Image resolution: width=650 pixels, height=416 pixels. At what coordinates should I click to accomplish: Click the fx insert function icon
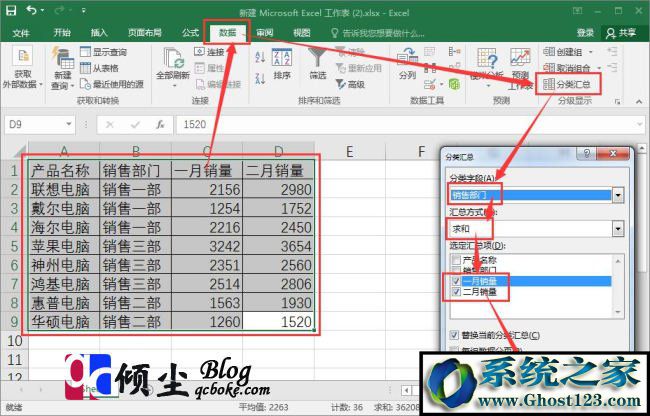click(x=160, y=124)
